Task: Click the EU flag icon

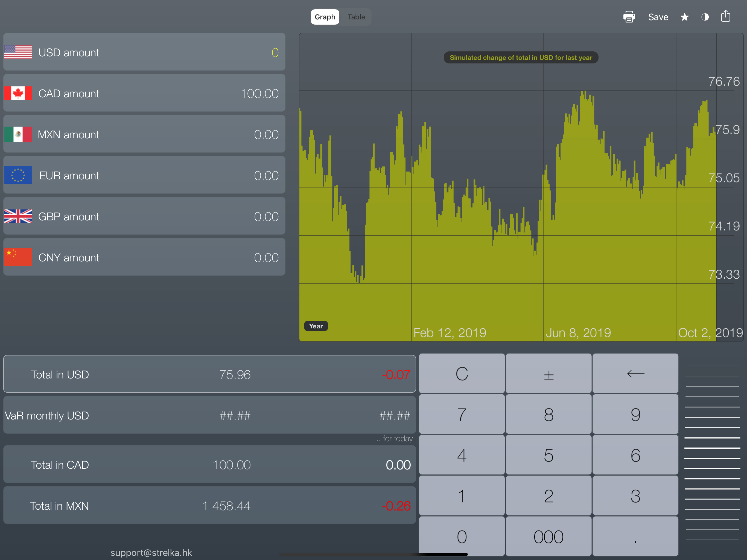Action: (x=18, y=175)
